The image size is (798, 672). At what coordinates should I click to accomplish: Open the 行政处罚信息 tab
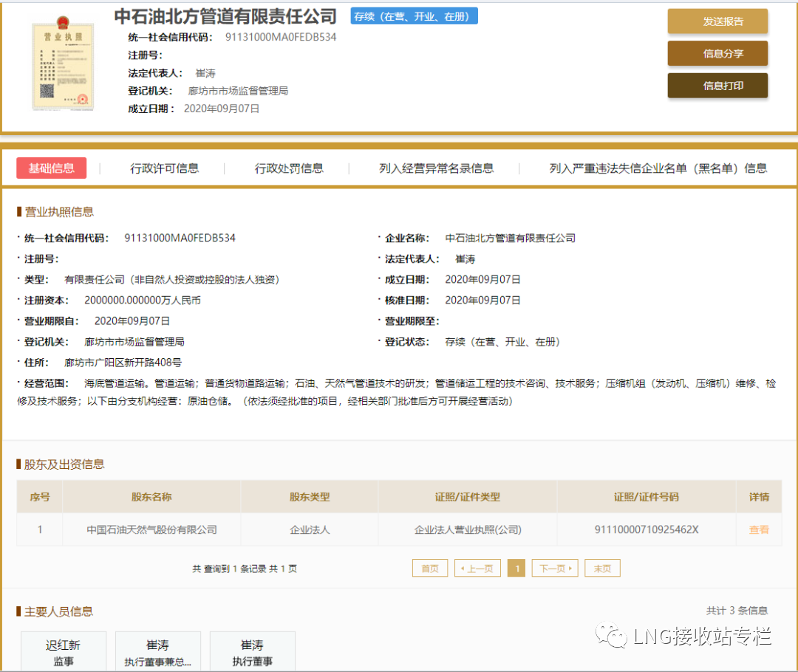(289, 168)
